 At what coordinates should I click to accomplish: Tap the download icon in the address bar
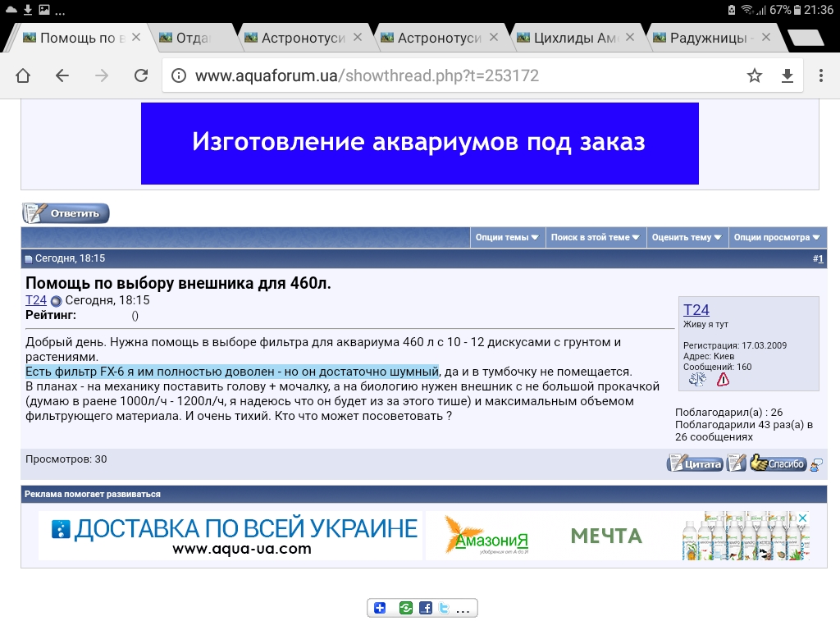787,75
